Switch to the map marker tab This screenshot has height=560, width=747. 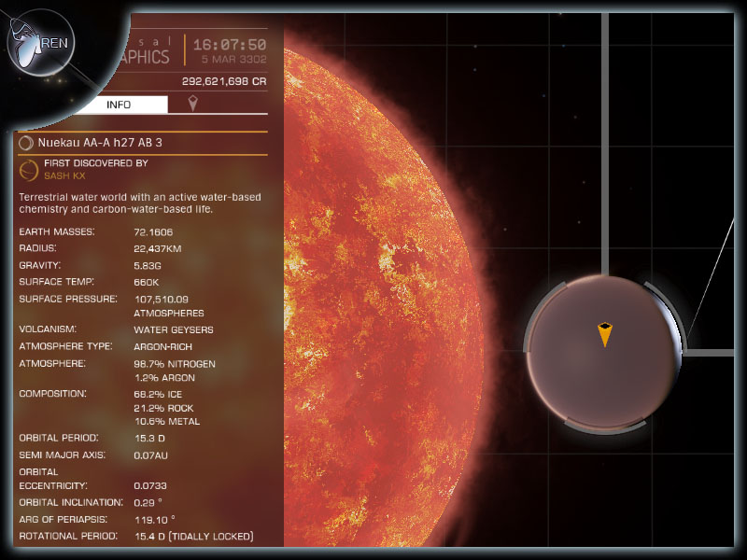point(193,104)
